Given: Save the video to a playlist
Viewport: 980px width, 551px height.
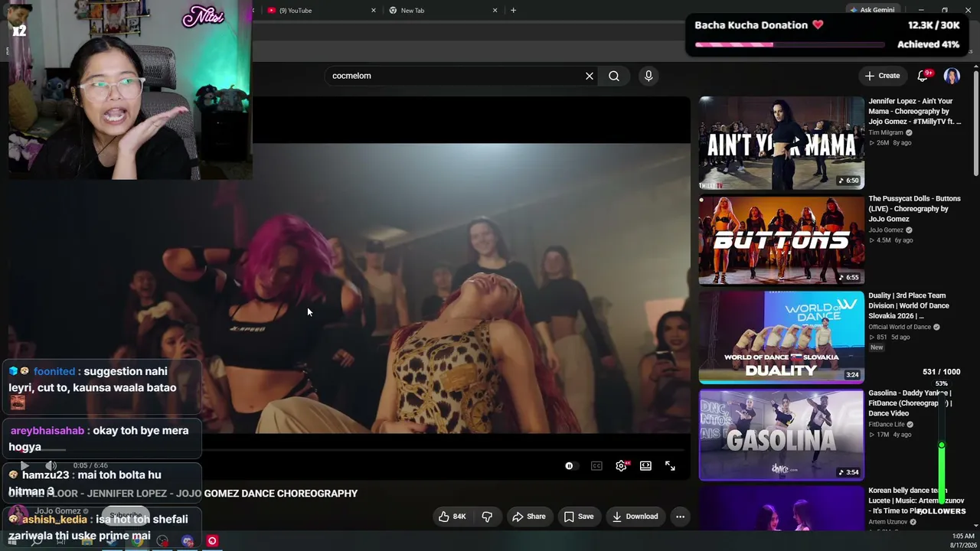Looking at the screenshot, I should [579, 517].
